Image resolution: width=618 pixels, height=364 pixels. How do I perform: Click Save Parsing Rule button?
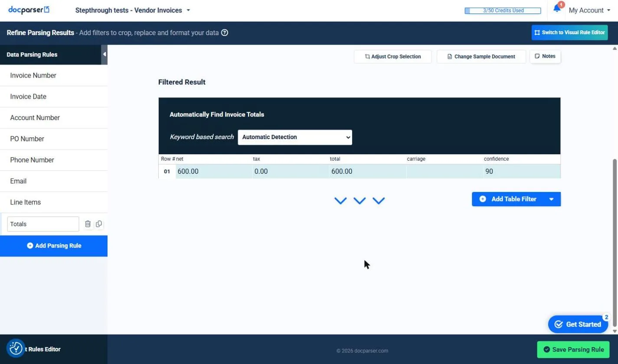point(573,350)
